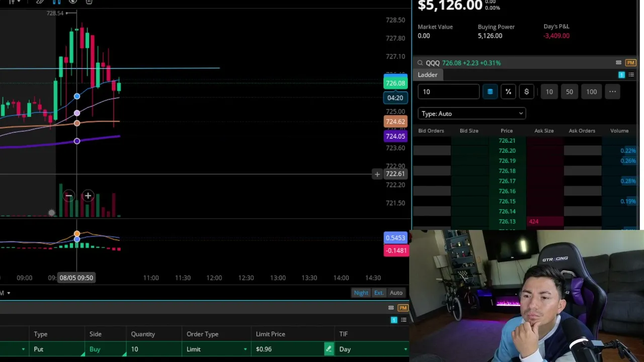
Task: Toggle the Ext. hours button
Action: 378,293
